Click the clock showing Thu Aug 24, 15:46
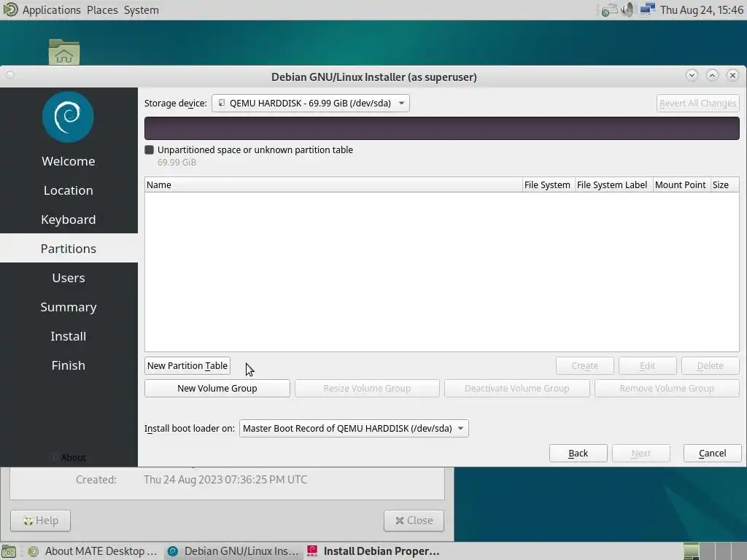 (701, 10)
